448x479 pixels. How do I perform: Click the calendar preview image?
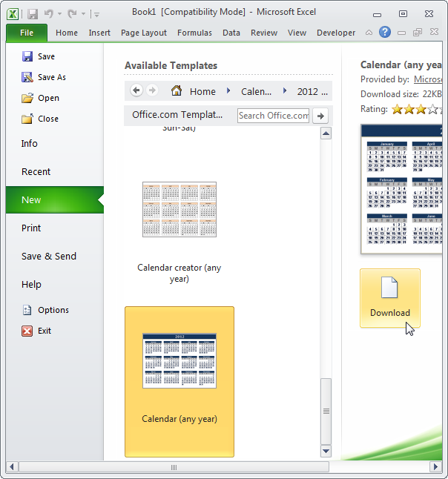pos(401,189)
